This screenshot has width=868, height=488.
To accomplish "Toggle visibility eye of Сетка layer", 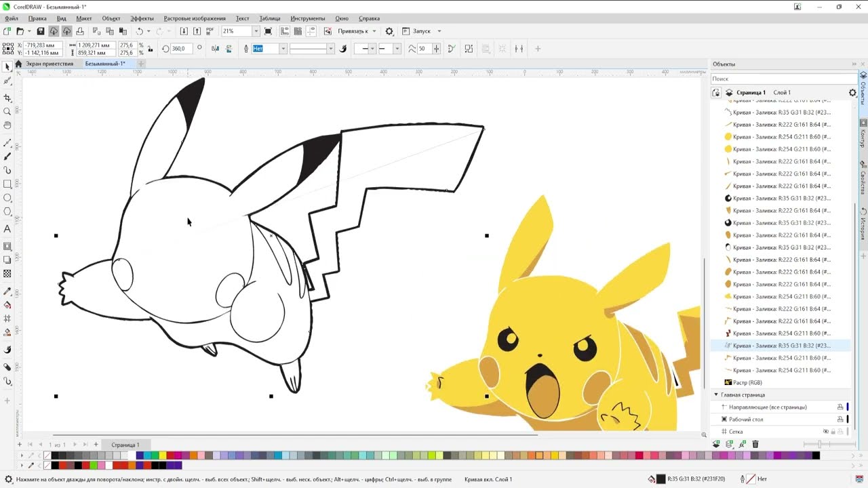I will [826, 432].
